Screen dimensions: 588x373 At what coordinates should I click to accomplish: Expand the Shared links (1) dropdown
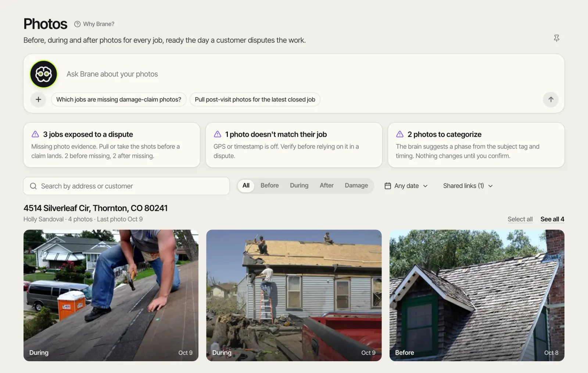point(468,186)
